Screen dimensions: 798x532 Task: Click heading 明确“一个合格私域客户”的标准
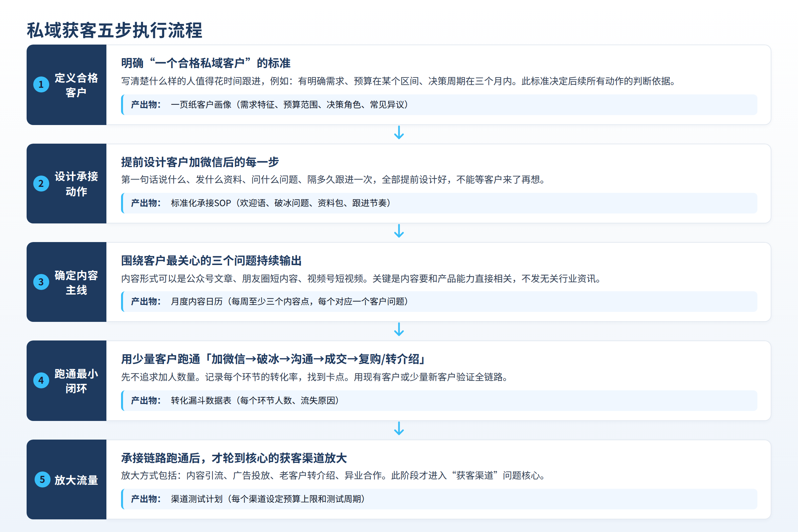[205, 63]
